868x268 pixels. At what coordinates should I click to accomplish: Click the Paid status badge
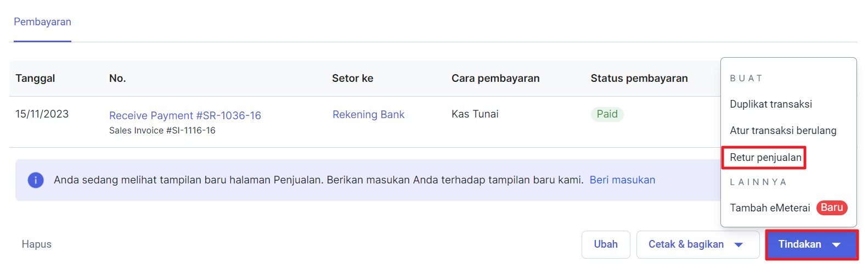coord(607,114)
